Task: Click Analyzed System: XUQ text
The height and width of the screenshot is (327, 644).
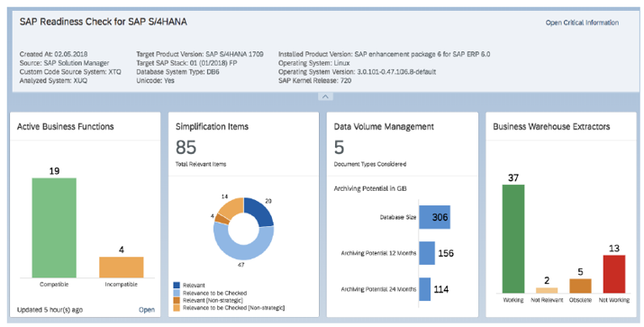Action: [53, 80]
